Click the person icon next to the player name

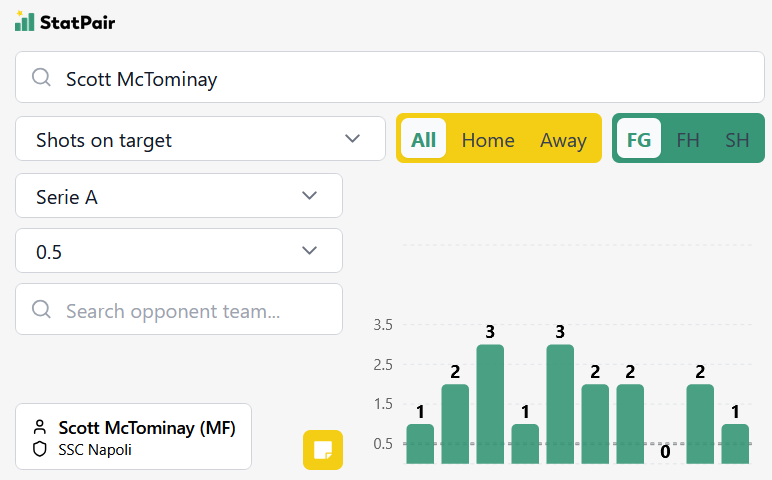pyautogui.click(x=40, y=428)
